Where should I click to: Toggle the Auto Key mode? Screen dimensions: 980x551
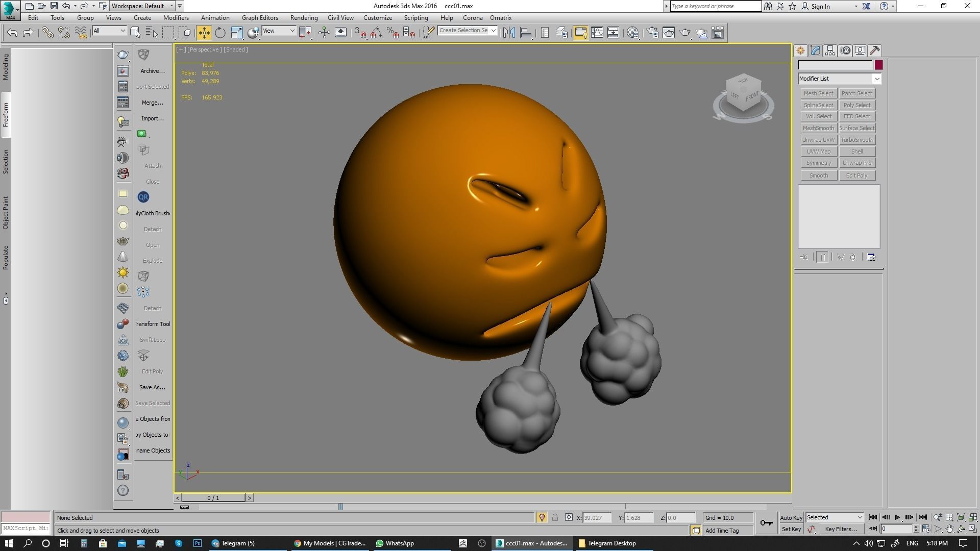[791, 517]
